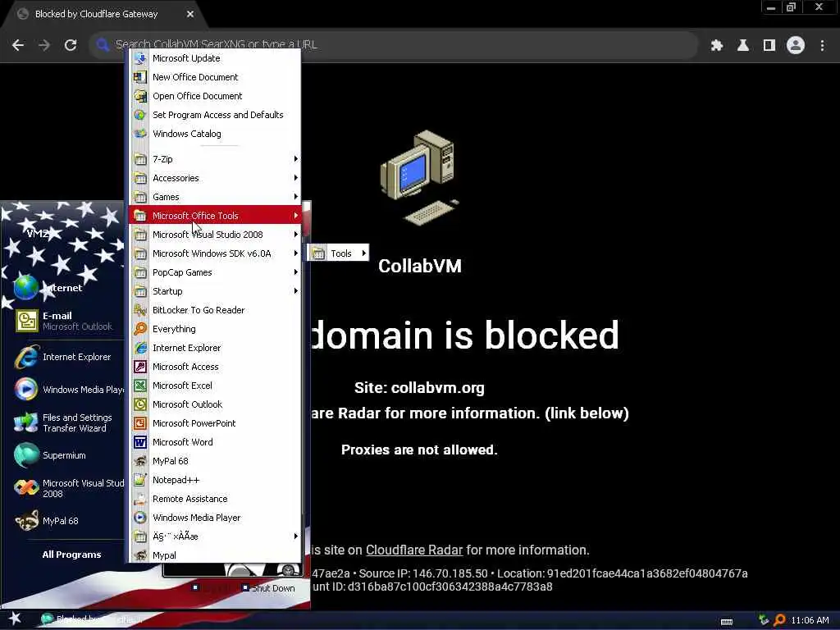
Task: Expand the Microsoft Visual Studio 2008 submenu arrow
Action: coord(295,235)
